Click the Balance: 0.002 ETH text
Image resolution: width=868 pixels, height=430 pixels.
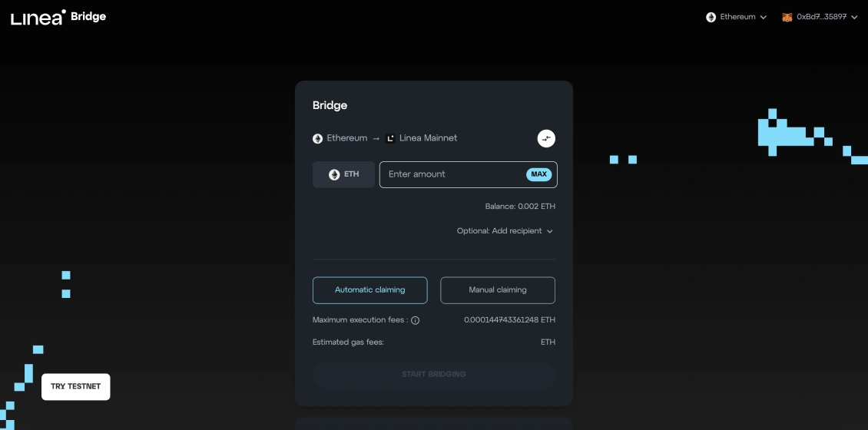[520, 207]
